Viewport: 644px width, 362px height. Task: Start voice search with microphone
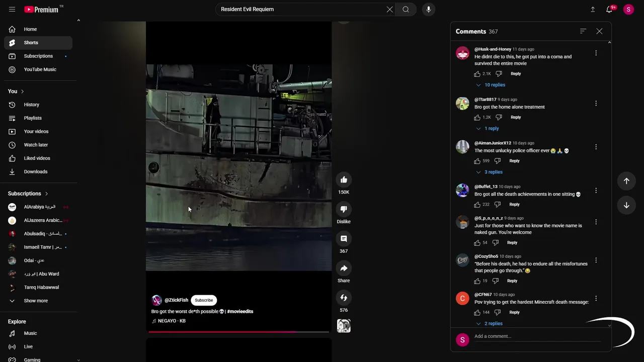point(429,9)
